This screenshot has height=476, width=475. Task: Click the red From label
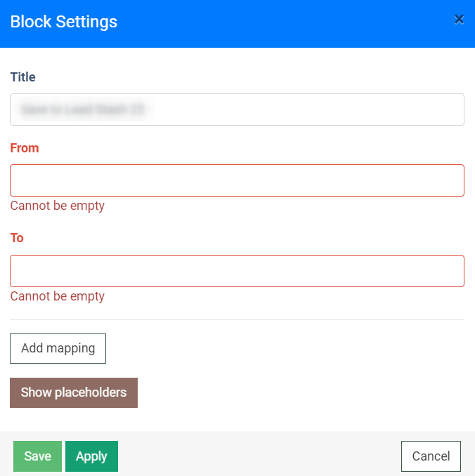point(25,148)
